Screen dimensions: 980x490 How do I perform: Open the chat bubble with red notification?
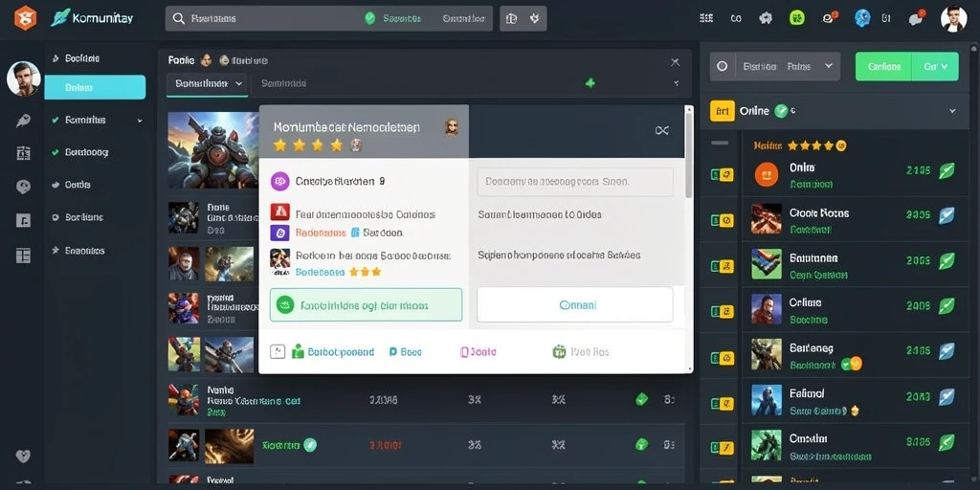pyautogui.click(x=916, y=18)
